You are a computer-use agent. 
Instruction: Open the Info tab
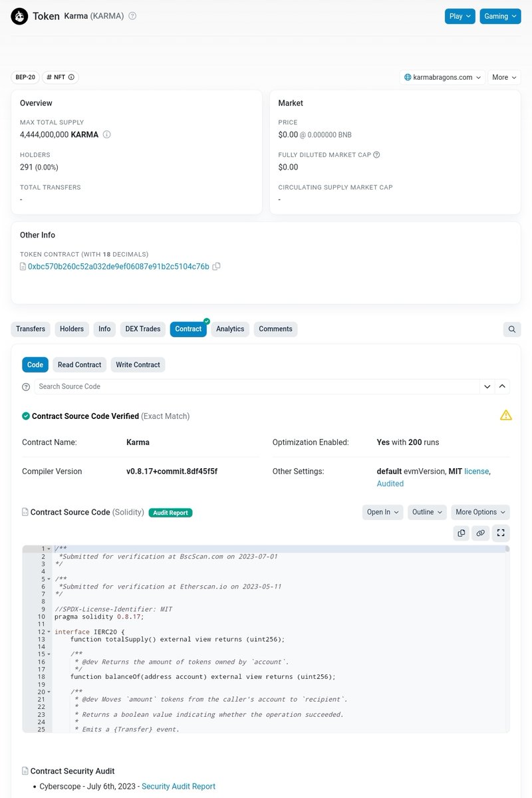(x=104, y=329)
